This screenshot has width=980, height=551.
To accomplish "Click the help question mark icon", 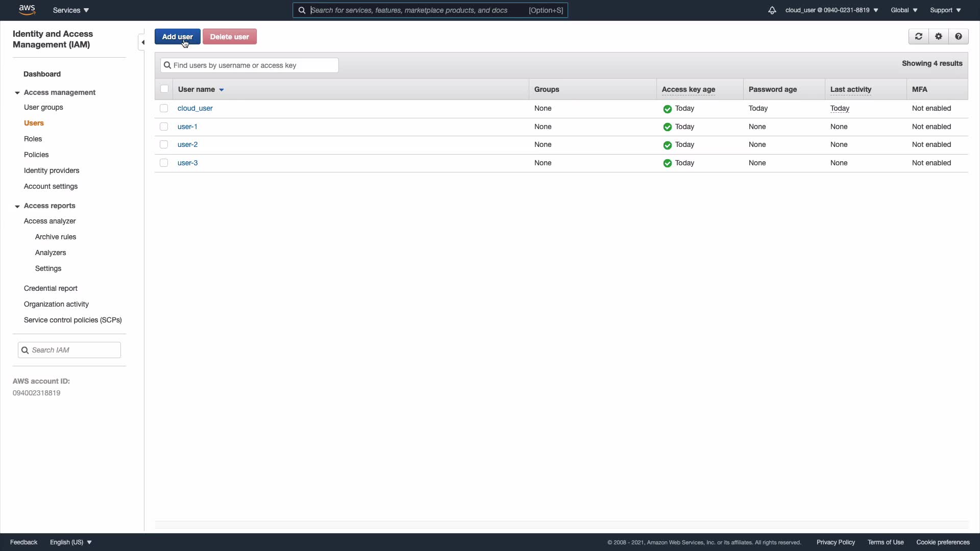I will (958, 36).
